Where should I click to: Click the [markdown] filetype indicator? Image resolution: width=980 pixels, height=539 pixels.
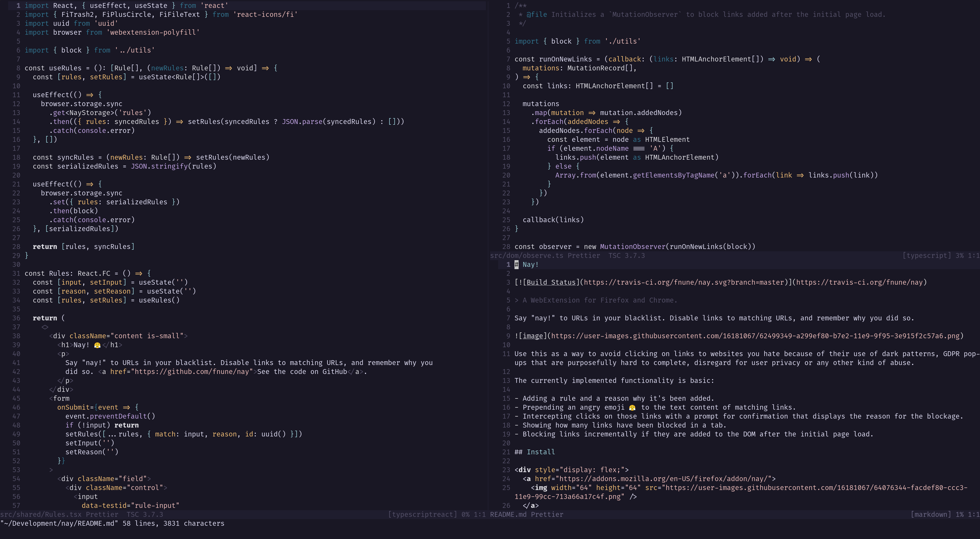point(930,514)
